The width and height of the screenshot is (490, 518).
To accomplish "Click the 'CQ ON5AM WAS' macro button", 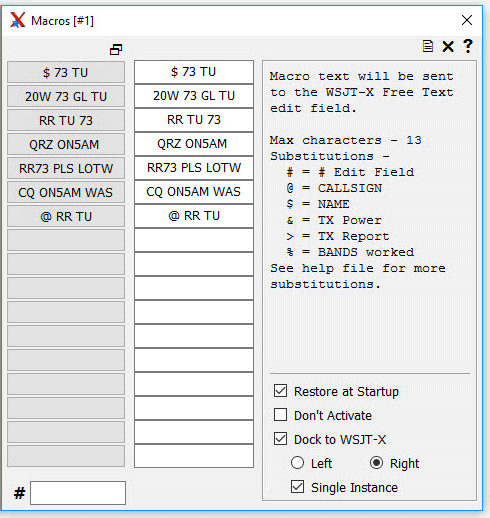I will [66, 192].
